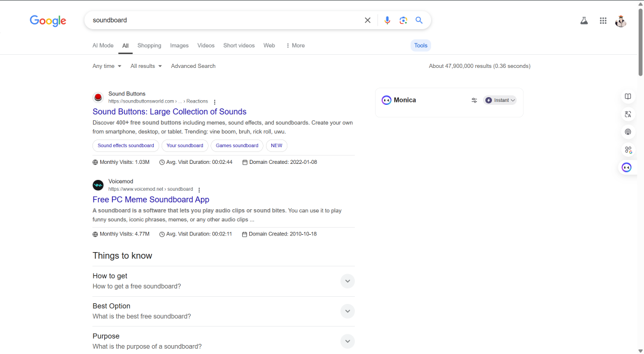Screen dimensions: 644x354
Task: Open the All results filter dropdown
Action: click(146, 66)
